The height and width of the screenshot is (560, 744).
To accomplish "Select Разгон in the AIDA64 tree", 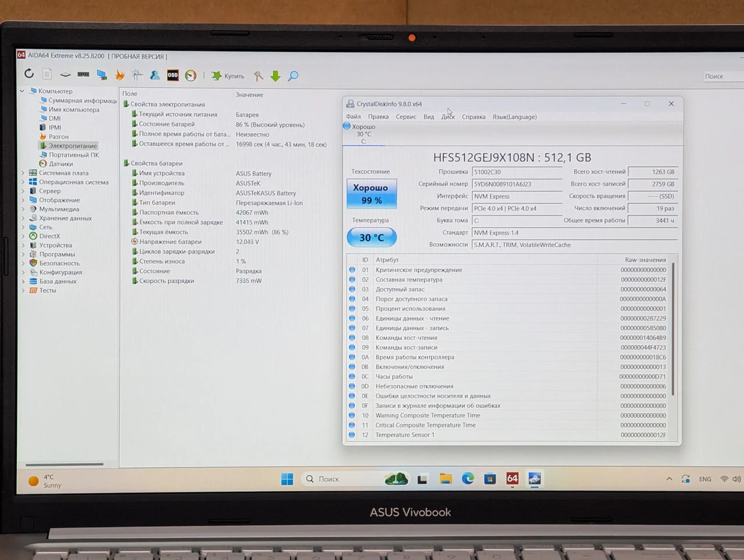I will (x=54, y=137).
